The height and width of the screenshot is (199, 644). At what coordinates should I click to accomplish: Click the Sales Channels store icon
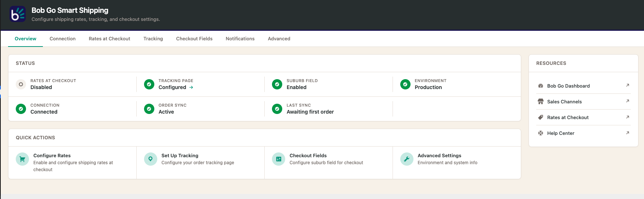click(x=541, y=102)
